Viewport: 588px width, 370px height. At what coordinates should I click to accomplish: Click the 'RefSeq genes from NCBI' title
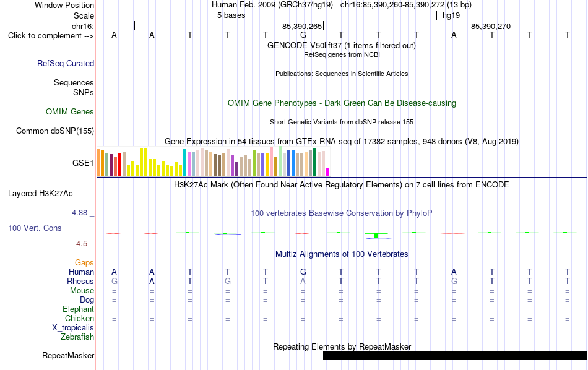(x=342, y=54)
